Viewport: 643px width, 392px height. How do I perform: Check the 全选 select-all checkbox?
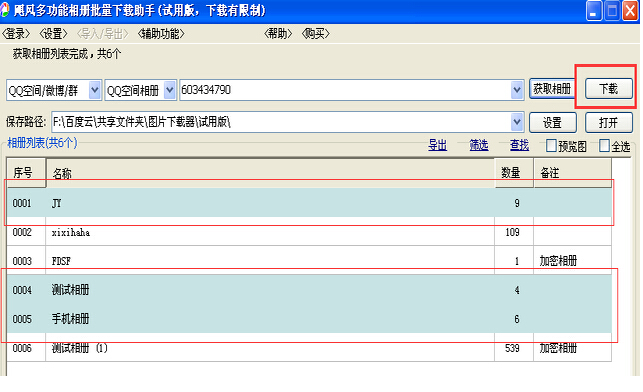[x=604, y=145]
